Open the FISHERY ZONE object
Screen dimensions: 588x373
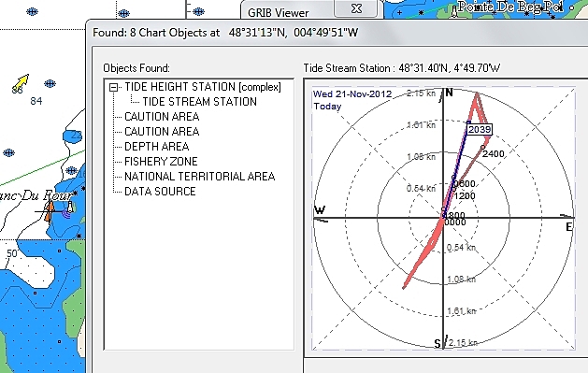pos(161,162)
